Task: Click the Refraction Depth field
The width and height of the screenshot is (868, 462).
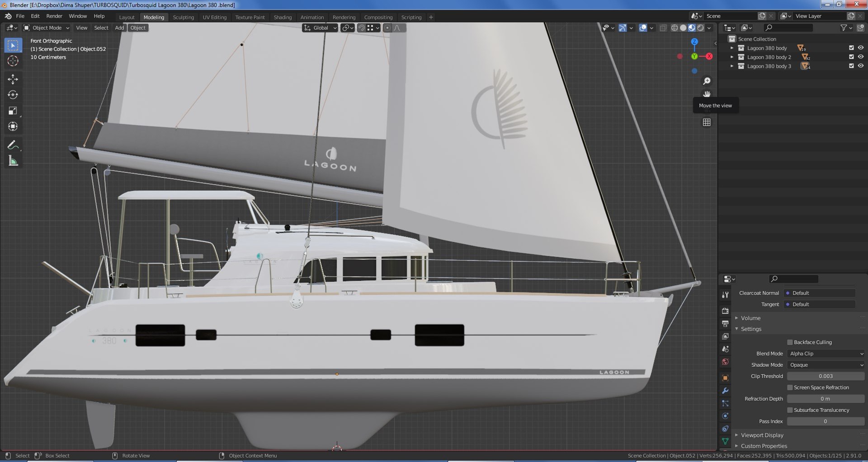Action: tap(826, 399)
